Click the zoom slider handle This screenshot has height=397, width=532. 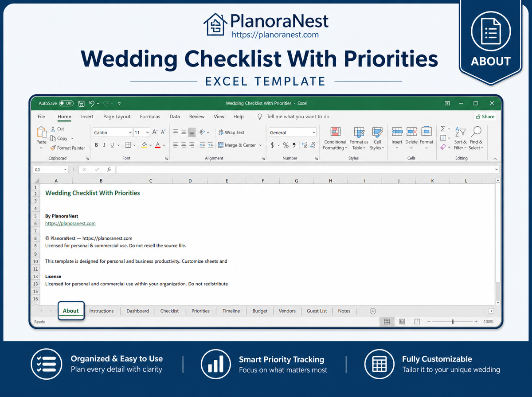click(x=453, y=322)
